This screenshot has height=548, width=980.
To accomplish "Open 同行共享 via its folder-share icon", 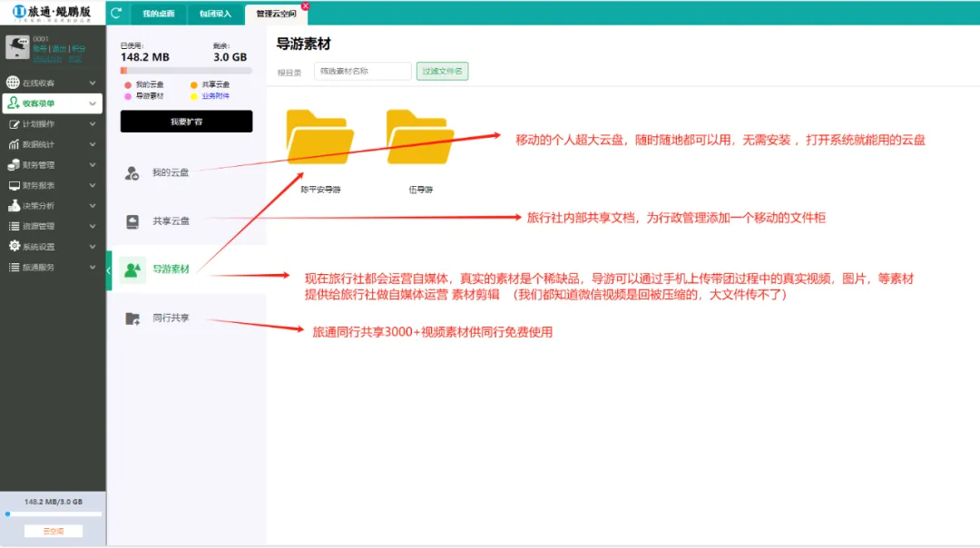I will [x=132, y=318].
